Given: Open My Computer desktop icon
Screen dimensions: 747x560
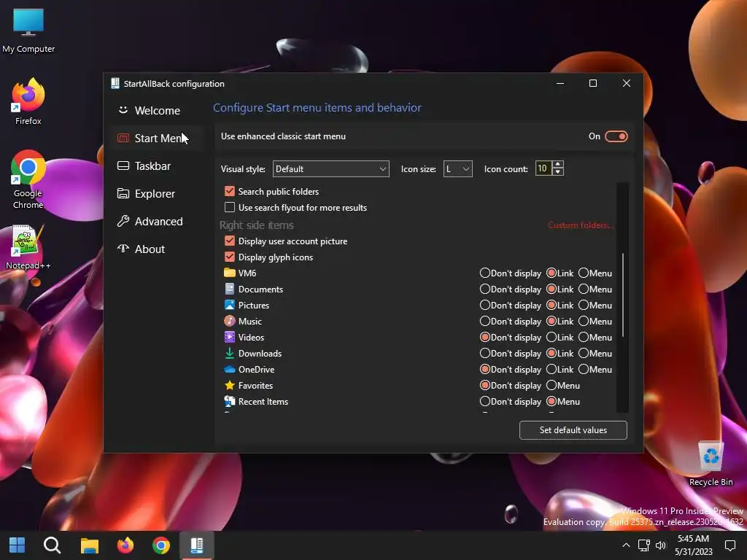Looking at the screenshot, I should (x=28, y=31).
